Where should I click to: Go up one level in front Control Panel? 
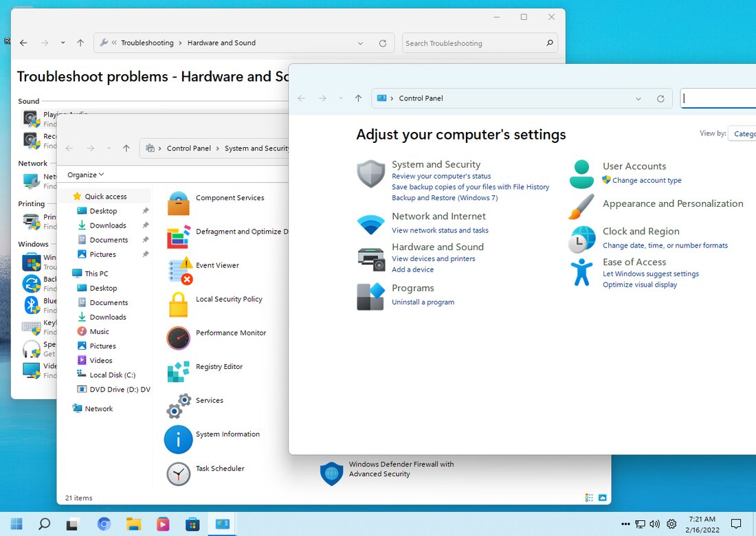click(358, 98)
